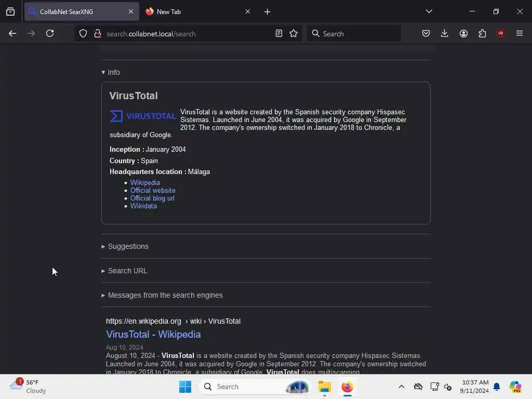Open the Official website link
This screenshot has width=532, height=399.
(x=153, y=190)
